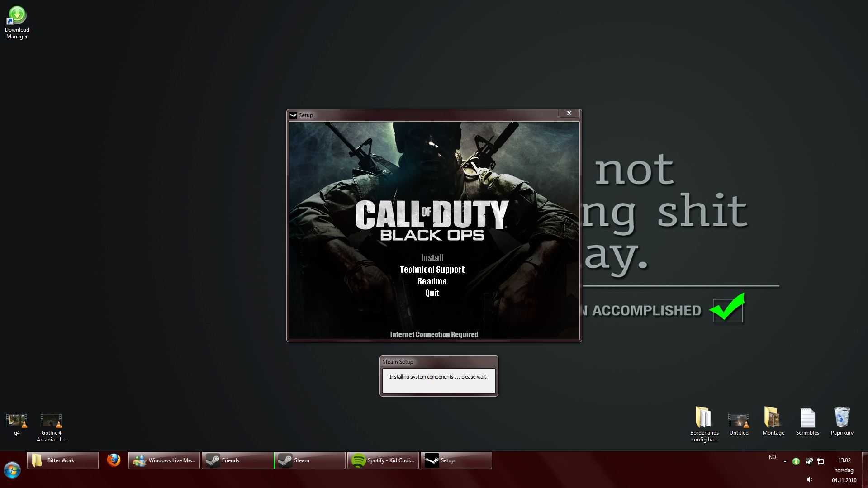Viewport: 868px width, 488px height.
Task: Switch to Bitter Work folder in taskbar
Action: (63, 460)
